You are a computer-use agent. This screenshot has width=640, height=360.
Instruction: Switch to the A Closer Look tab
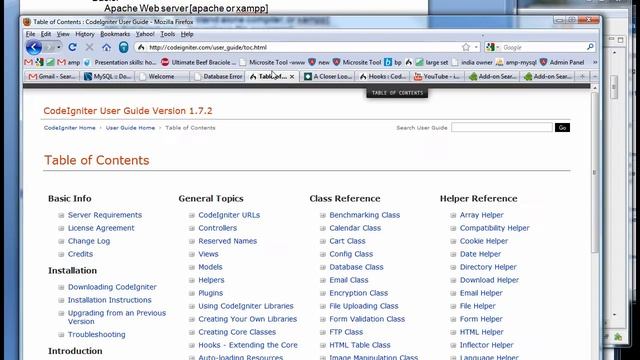coord(328,76)
